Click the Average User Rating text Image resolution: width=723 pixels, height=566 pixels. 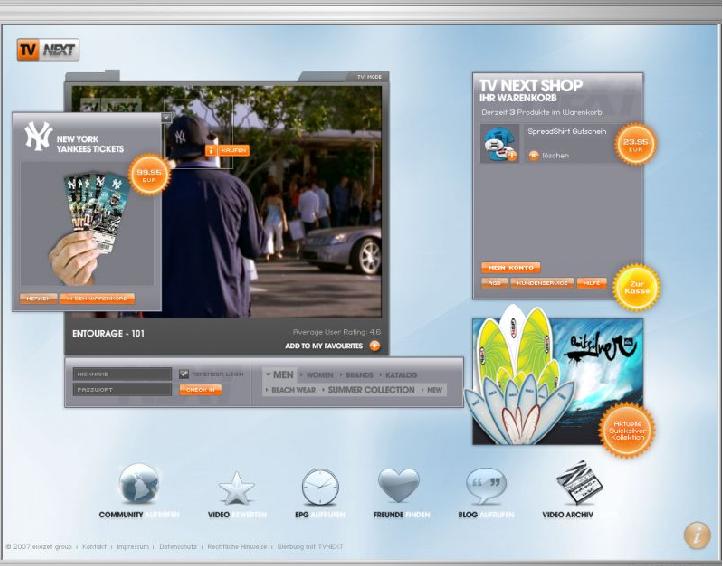click(337, 332)
